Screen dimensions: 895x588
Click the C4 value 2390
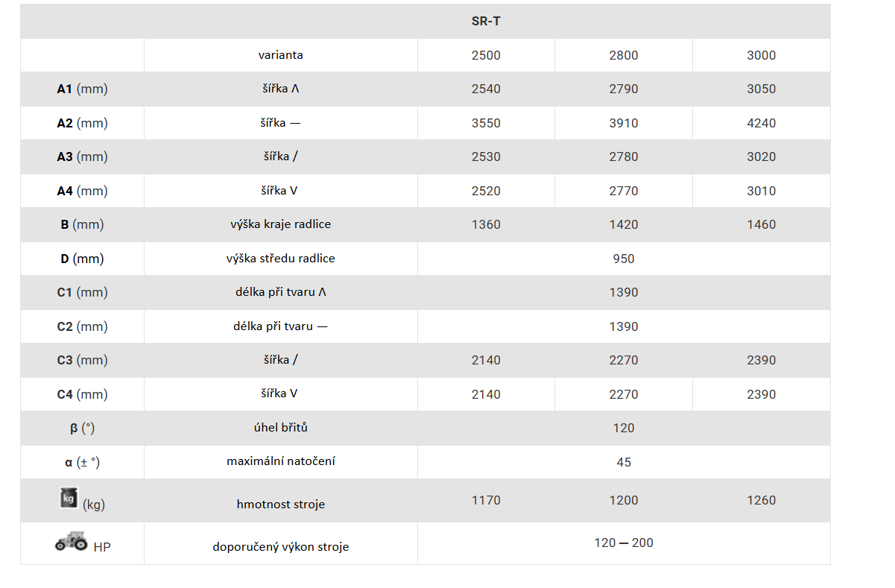click(761, 394)
